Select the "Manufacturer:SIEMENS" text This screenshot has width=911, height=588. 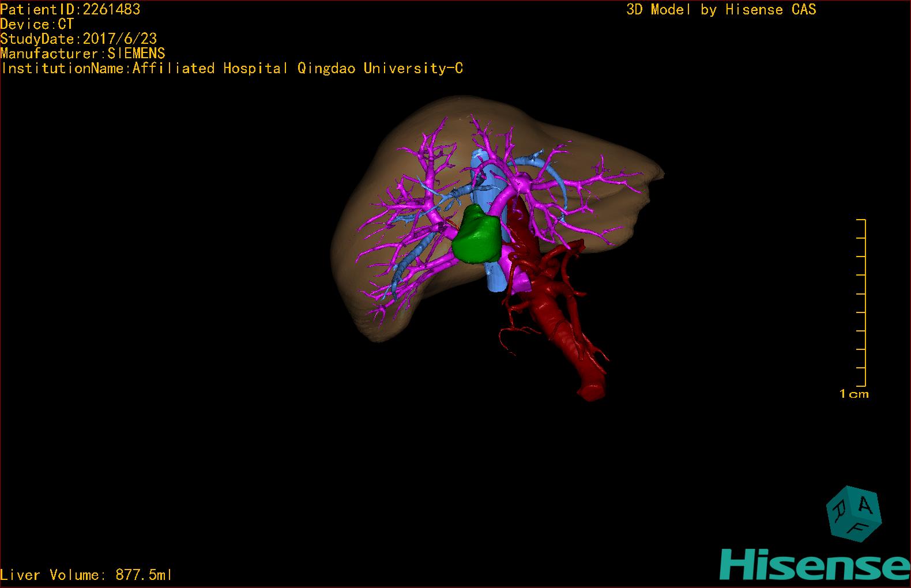click(82, 54)
